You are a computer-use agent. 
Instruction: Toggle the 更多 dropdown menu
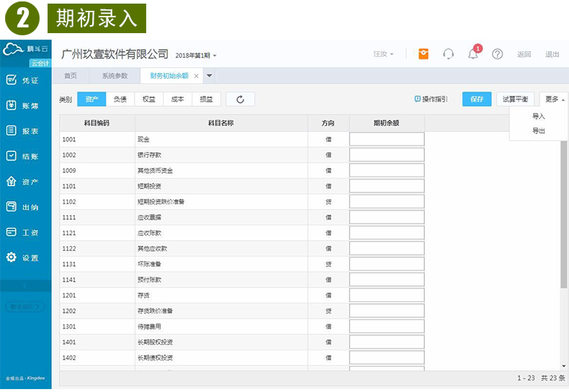tap(554, 99)
